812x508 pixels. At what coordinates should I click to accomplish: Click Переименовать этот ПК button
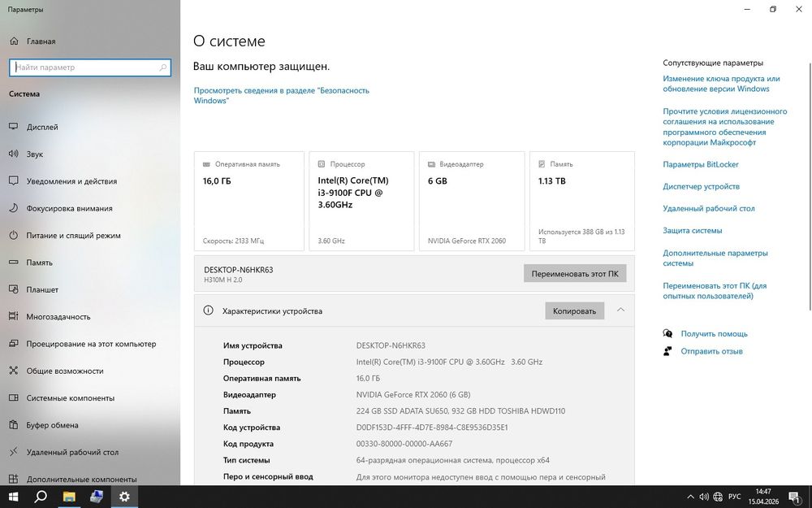pos(575,274)
